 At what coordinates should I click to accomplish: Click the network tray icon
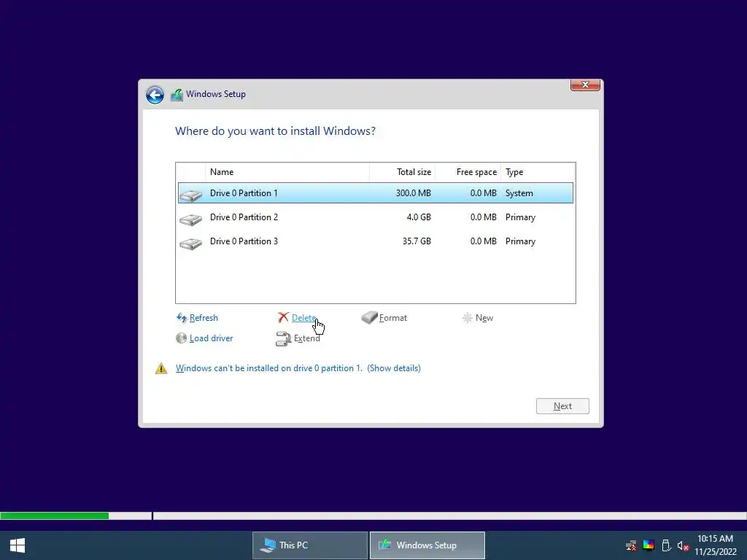(x=631, y=545)
